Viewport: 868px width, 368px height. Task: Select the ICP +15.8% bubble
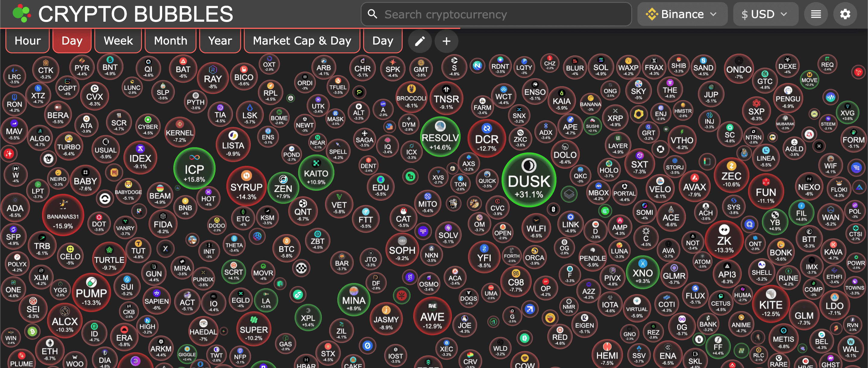194,169
